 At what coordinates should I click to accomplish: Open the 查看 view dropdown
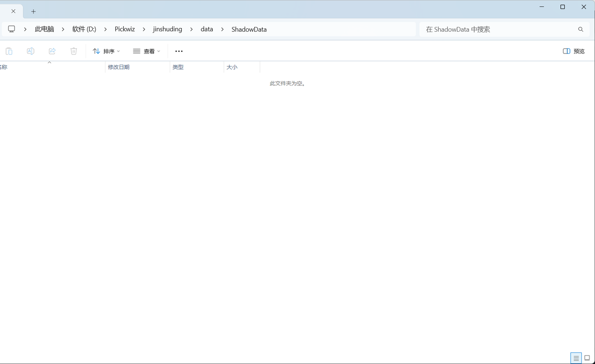coord(146,51)
